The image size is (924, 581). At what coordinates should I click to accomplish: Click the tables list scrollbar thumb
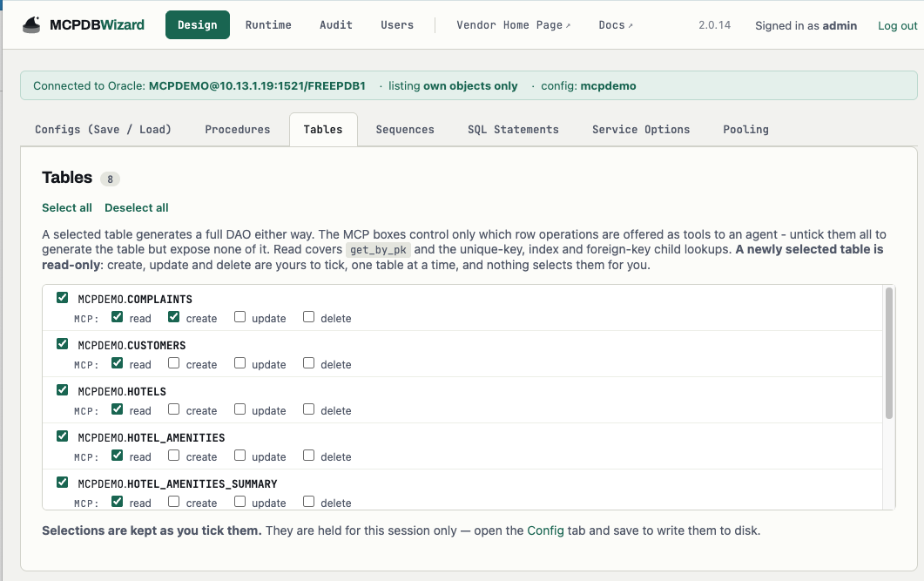[889, 353]
